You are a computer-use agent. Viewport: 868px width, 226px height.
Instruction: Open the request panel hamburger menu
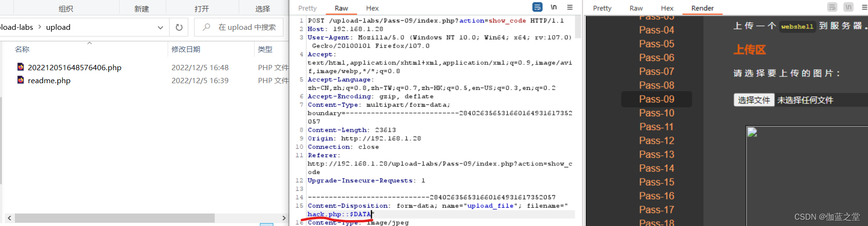tap(570, 7)
